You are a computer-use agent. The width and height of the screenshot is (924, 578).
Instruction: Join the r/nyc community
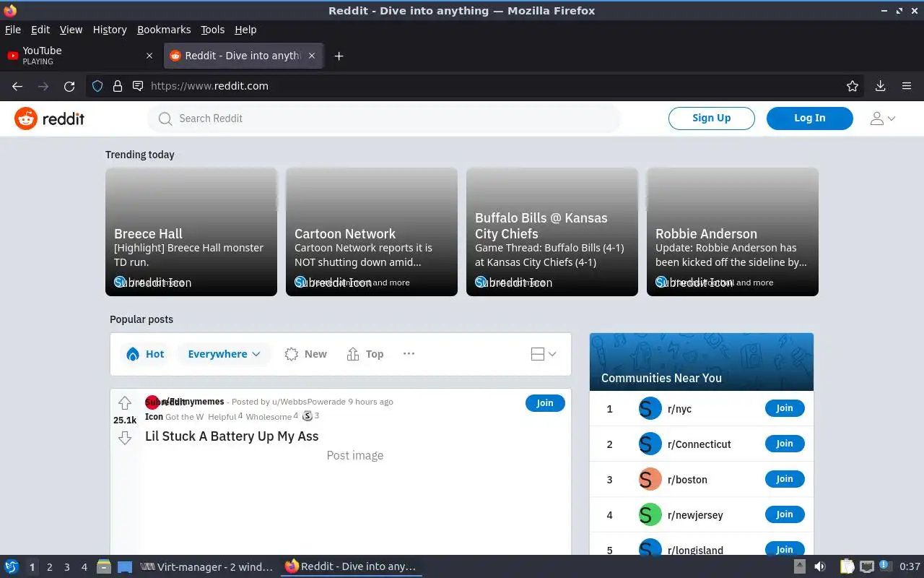pyautogui.click(x=785, y=408)
